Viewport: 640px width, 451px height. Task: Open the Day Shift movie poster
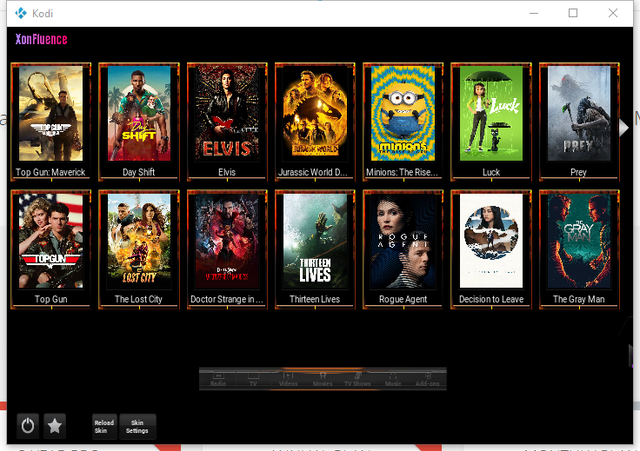pos(139,121)
